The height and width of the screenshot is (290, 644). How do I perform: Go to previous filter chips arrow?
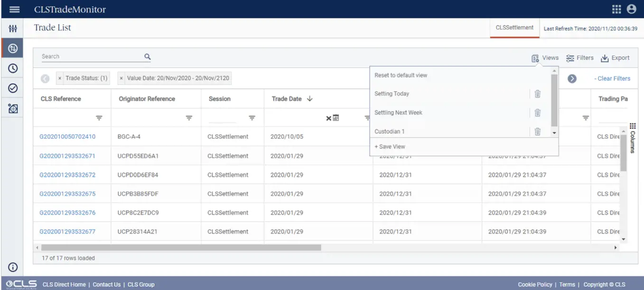point(46,79)
